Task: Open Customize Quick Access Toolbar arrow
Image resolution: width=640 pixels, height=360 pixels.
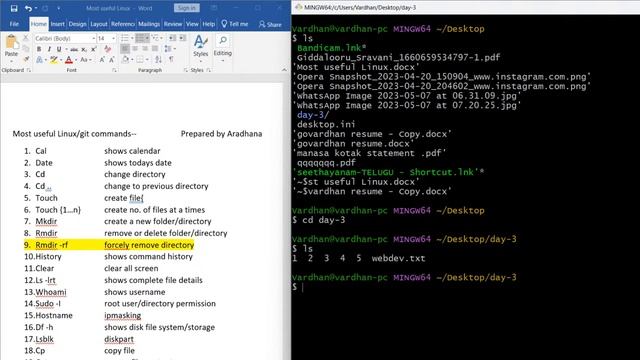Action: (59, 8)
